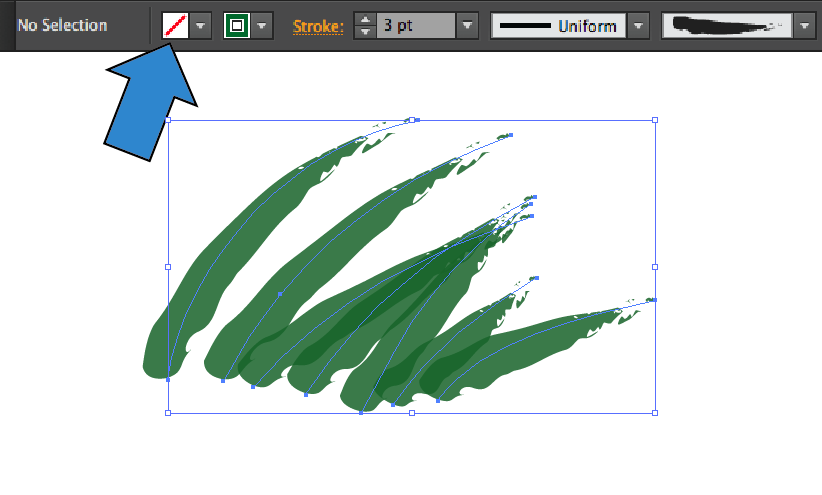Click the bottom-right bounding box handle

(x=655, y=412)
